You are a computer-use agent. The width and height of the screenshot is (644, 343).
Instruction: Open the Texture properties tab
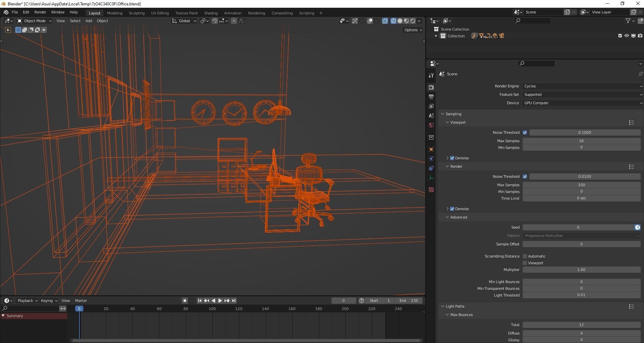[x=431, y=190]
